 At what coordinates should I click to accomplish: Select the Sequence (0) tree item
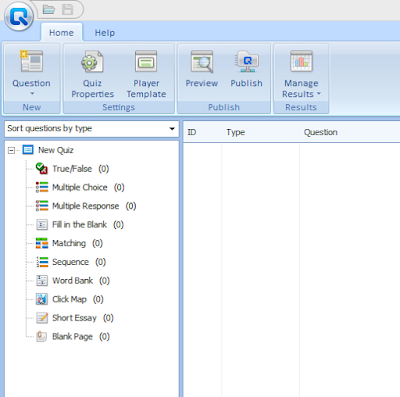point(79,262)
